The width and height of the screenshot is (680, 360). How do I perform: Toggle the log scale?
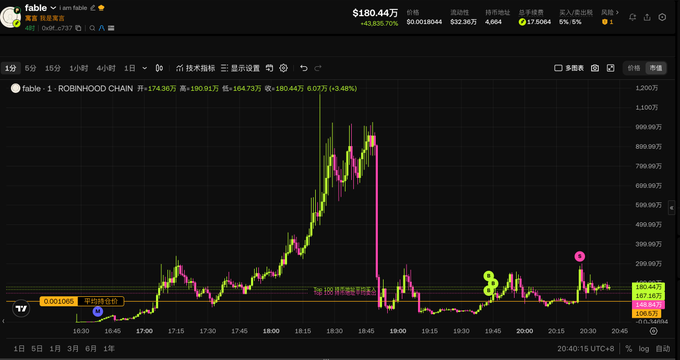point(644,349)
